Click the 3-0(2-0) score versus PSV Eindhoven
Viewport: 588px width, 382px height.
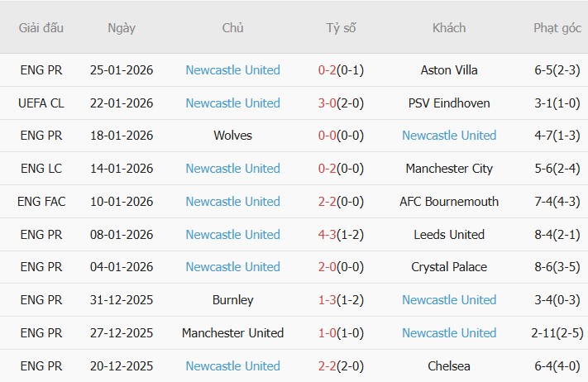(341, 103)
